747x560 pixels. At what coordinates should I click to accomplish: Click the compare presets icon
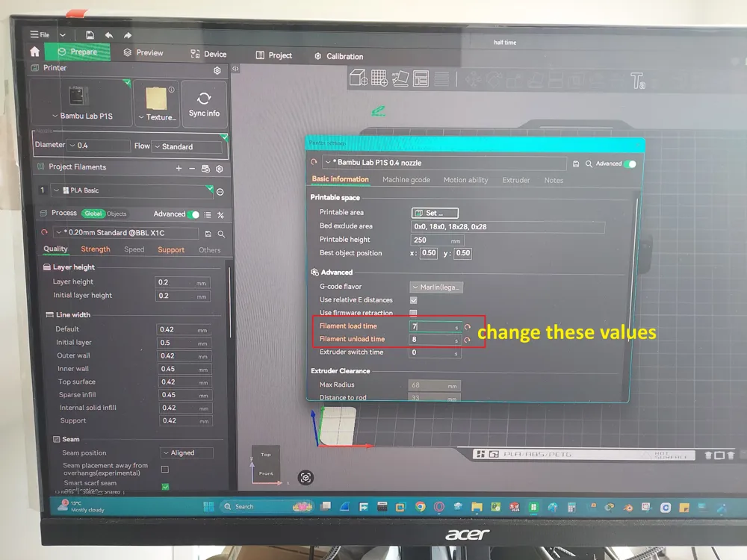pos(220,215)
